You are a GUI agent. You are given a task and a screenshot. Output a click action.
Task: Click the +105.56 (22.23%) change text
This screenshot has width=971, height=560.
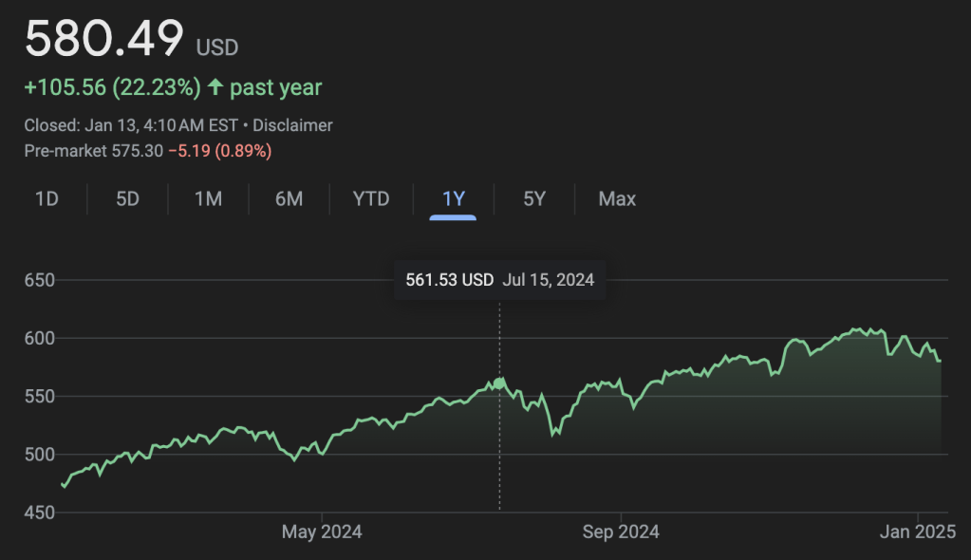pos(112,88)
